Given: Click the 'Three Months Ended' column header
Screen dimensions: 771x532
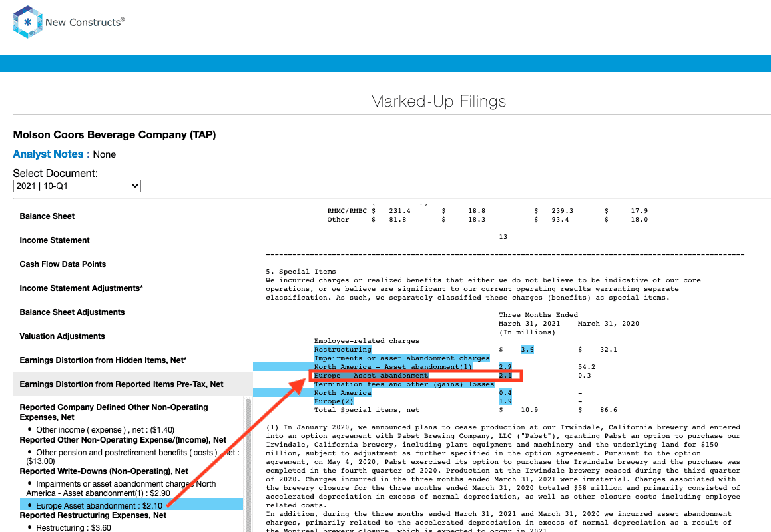Looking at the screenshot, I should [x=539, y=315].
